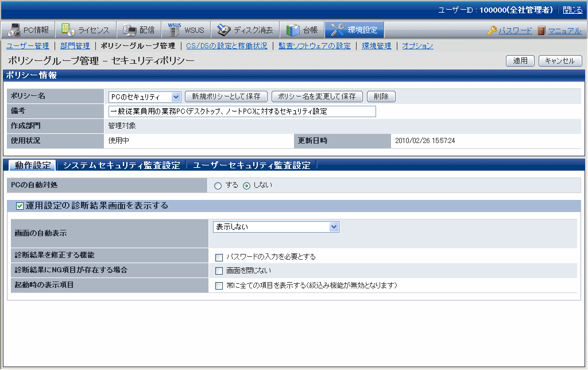Click the book icon beside マニュアル
588x370 pixels.
pyautogui.click(x=541, y=30)
